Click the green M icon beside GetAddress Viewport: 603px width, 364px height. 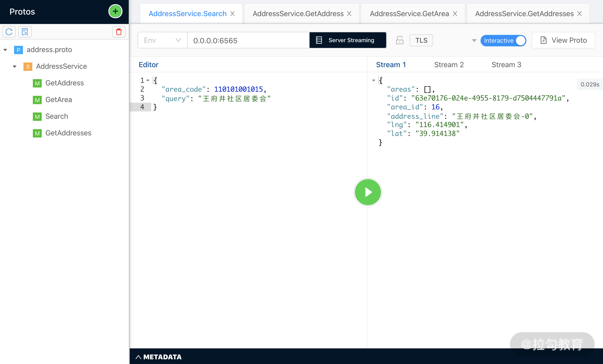click(37, 83)
